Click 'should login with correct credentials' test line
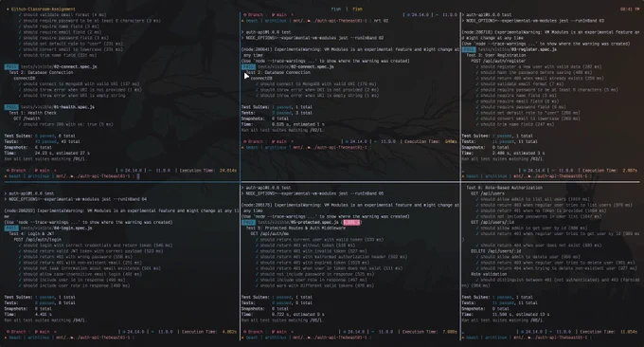Viewport: 644px width, 347px height. (96, 245)
